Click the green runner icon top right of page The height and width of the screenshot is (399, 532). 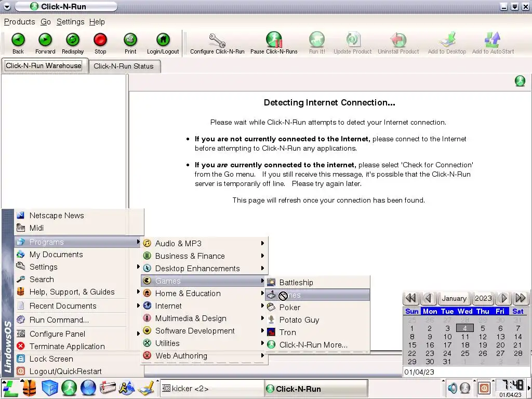tap(520, 81)
